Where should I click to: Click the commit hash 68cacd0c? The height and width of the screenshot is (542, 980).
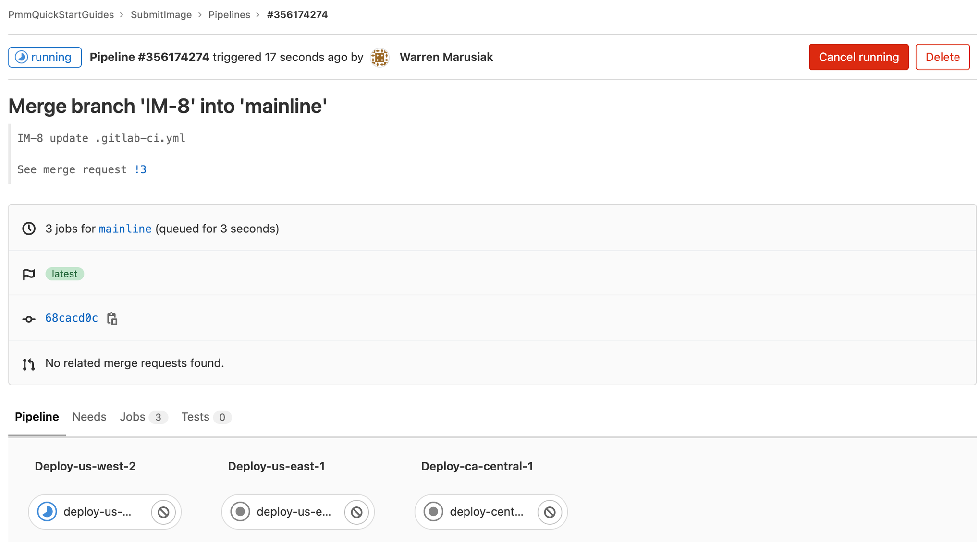(71, 318)
